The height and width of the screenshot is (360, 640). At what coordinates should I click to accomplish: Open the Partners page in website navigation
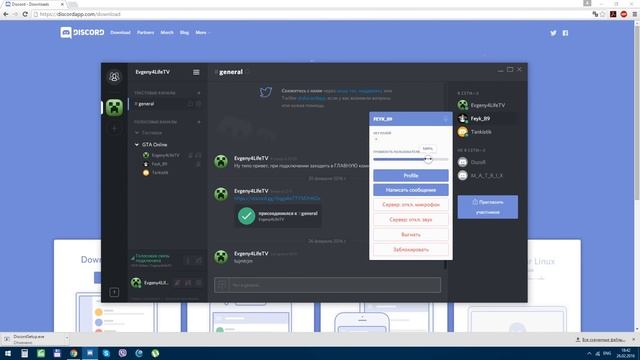point(146,33)
